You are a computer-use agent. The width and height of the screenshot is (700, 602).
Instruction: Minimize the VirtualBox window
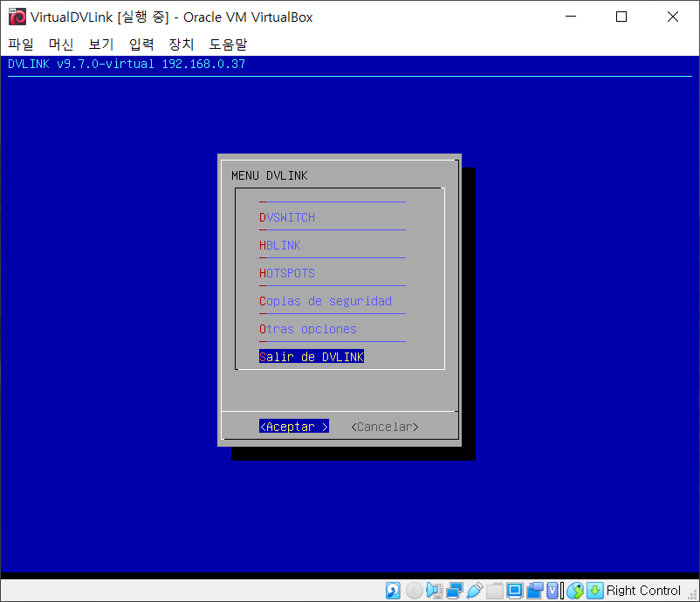tap(571, 17)
